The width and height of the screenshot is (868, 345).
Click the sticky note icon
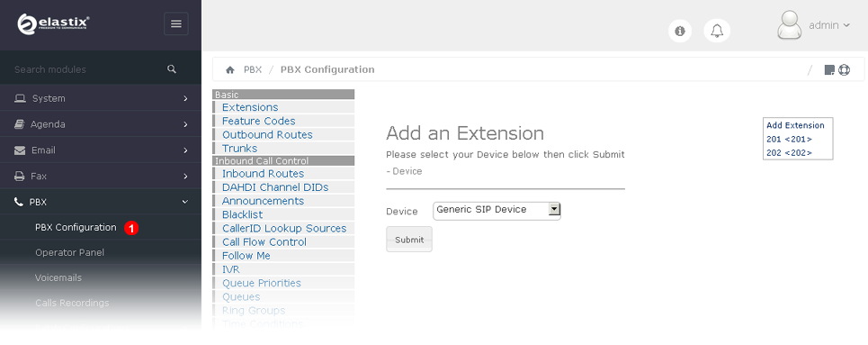(829, 70)
